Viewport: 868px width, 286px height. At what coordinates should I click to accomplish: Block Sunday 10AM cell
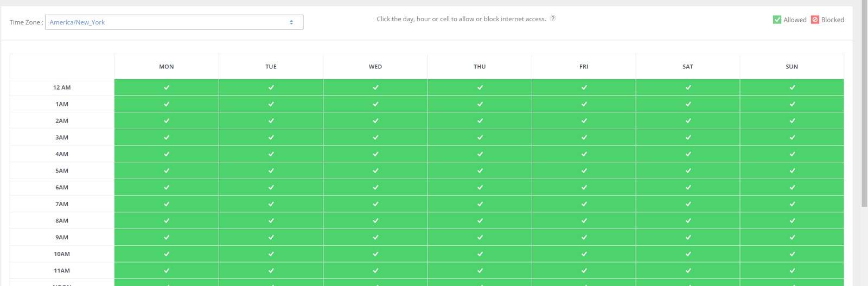[x=792, y=254]
